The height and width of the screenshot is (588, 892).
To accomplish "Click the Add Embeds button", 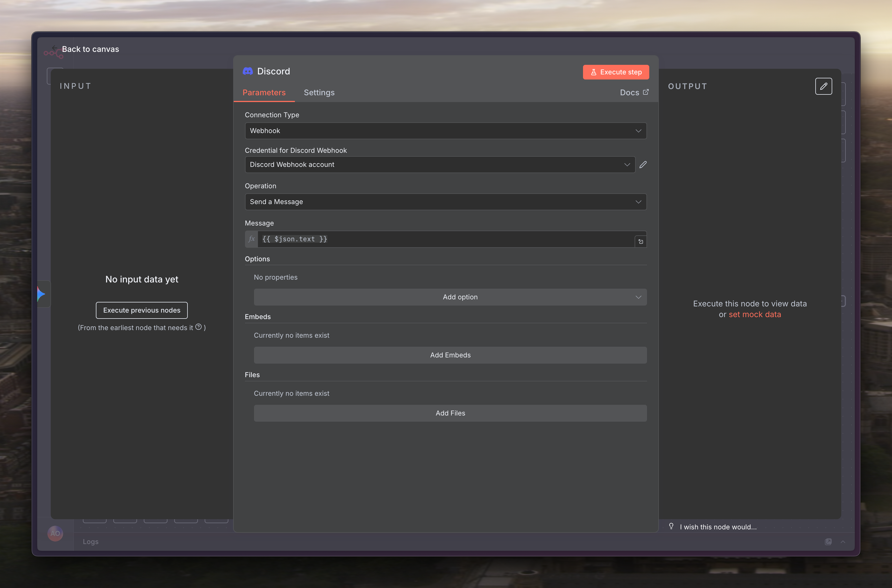I will (450, 355).
